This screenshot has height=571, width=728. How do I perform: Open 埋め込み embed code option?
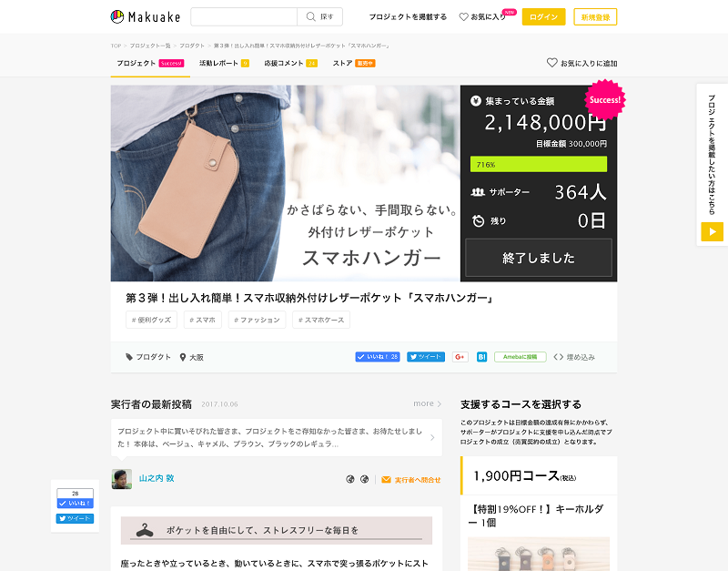click(574, 357)
